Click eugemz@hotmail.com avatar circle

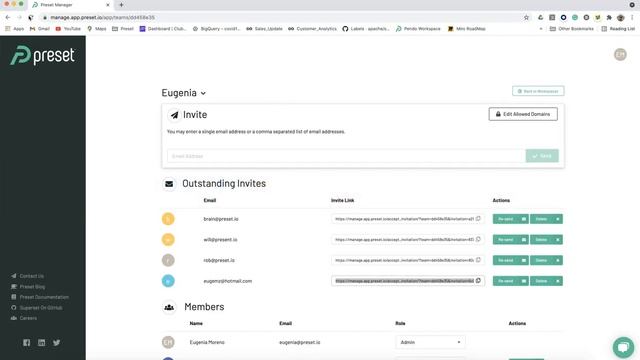168,281
